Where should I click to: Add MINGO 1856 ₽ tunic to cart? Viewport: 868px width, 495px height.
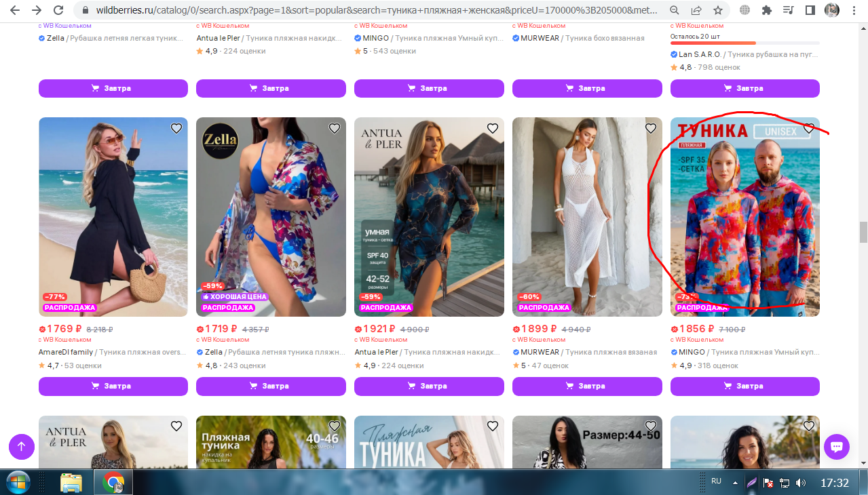click(x=745, y=387)
